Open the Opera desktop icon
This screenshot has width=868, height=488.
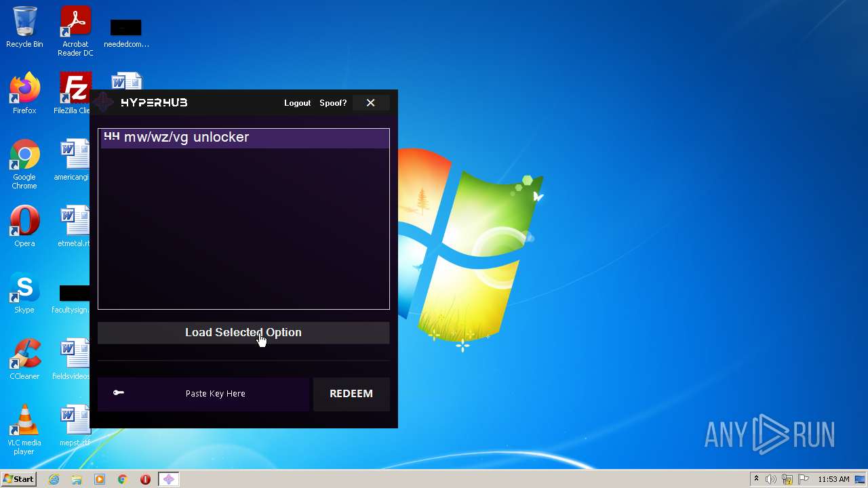[24, 226]
